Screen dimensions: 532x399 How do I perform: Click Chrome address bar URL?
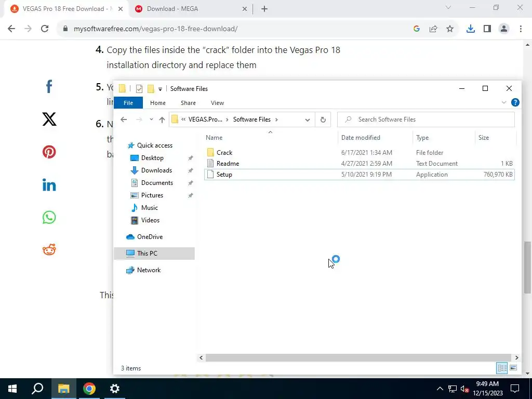155,29
